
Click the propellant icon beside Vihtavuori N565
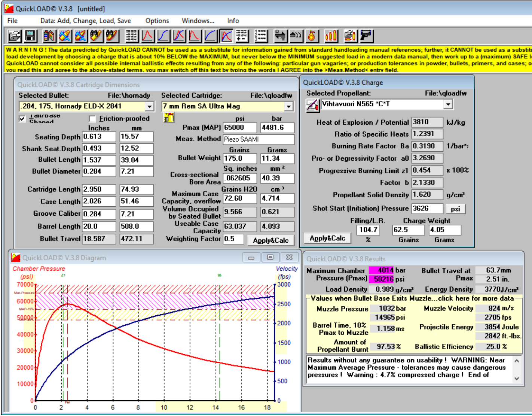point(312,105)
